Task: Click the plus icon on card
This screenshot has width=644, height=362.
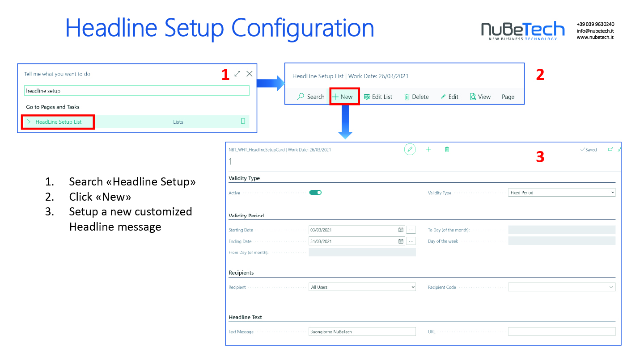Action: coord(428,149)
